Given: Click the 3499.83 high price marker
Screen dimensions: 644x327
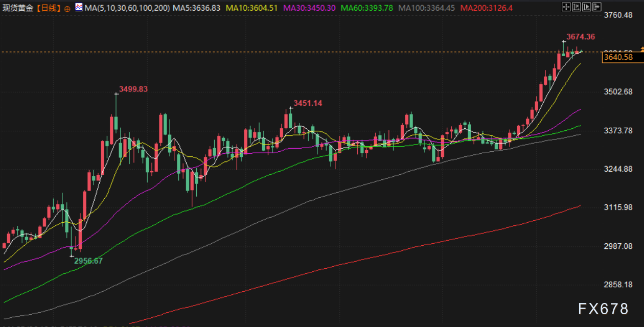Looking at the screenshot, I should pyautogui.click(x=133, y=89).
